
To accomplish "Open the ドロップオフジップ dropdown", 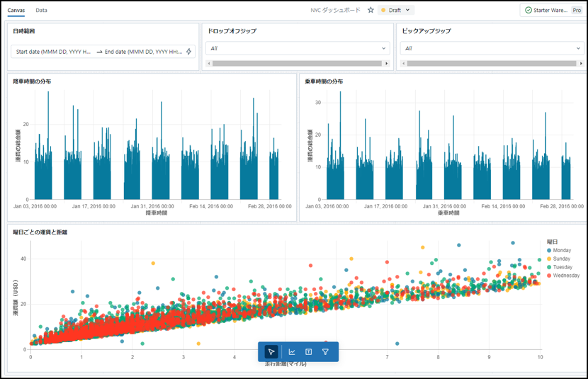I will 298,49.
